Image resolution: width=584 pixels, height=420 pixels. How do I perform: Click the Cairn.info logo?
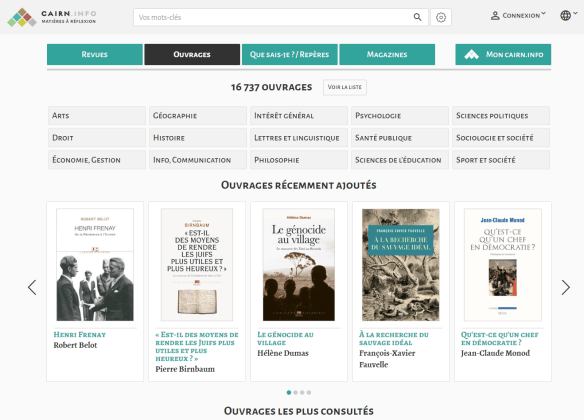pos(52,17)
